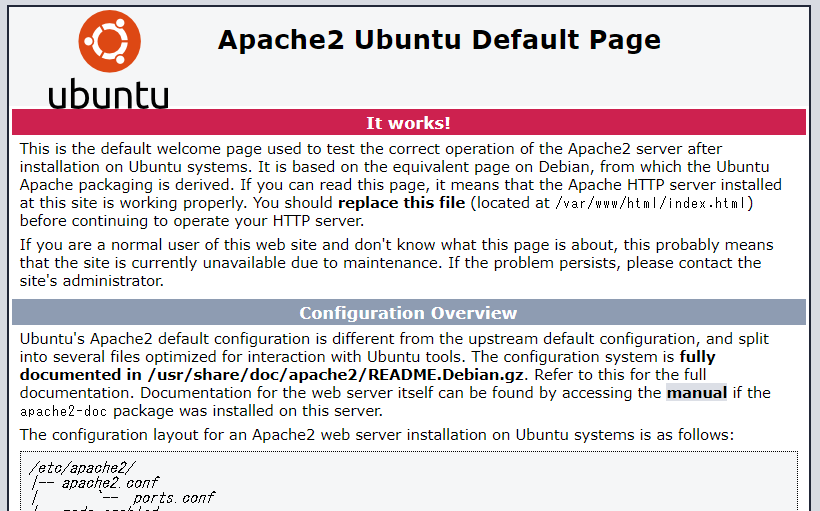Image resolution: width=820 pixels, height=511 pixels.
Task: Click the Apache2 Ubuntu Default Page title
Action: point(439,40)
